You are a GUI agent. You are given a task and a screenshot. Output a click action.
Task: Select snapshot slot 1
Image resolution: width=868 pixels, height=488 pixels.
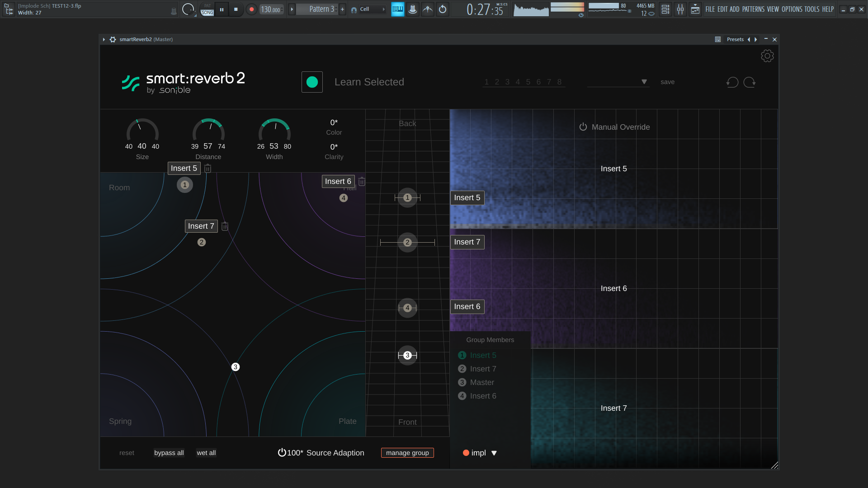click(x=486, y=82)
